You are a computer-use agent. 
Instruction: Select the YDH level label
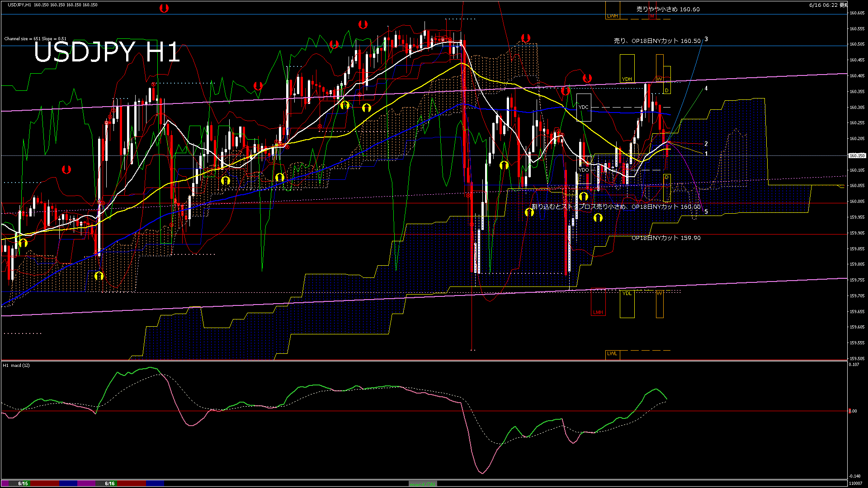(627, 79)
